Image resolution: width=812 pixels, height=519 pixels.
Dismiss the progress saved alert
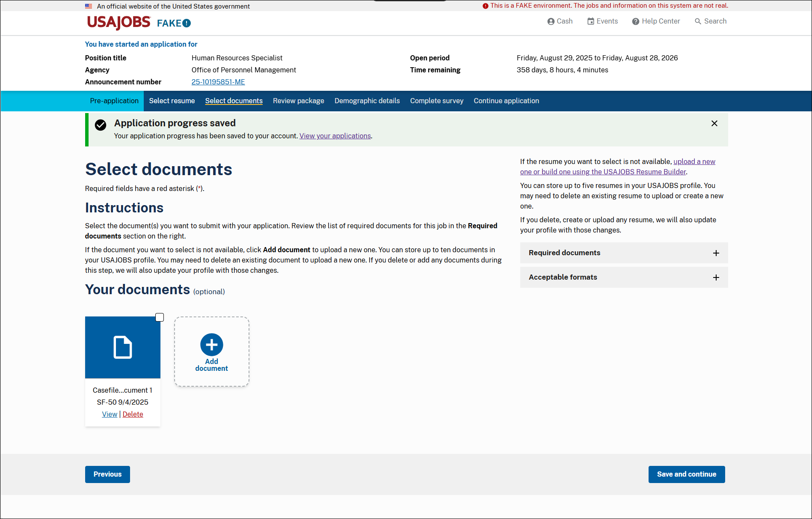[714, 123]
